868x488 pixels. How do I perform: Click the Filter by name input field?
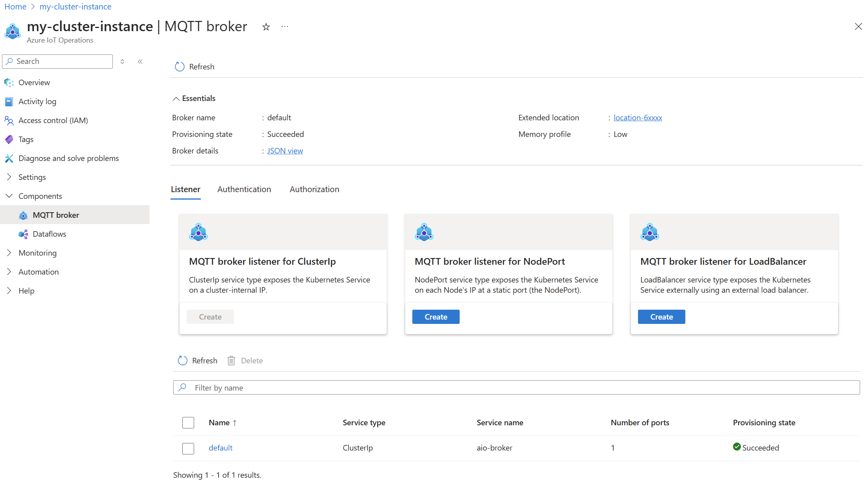517,387
